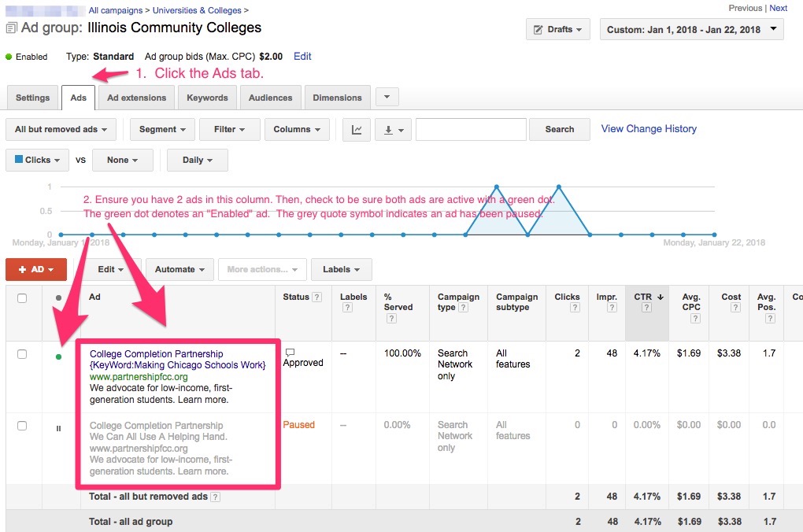Image resolution: width=803 pixels, height=532 pixels.
Task: Sort by the Cost column header
Action: pos(731,297)
